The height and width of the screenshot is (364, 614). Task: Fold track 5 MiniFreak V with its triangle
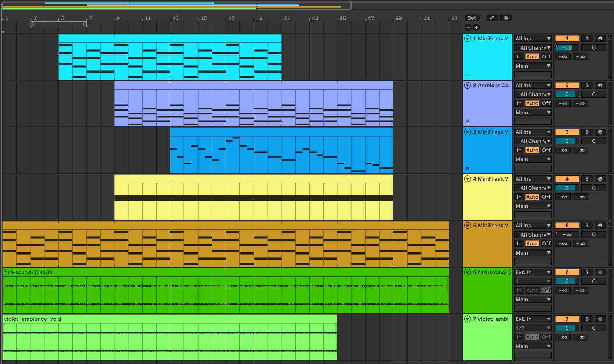click(467, 226)
